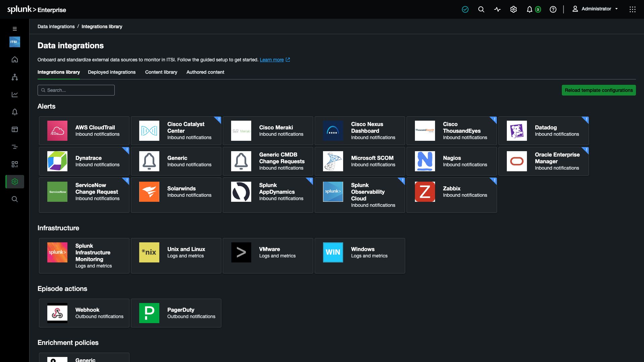Open the top bar search icon
Screen dimensions: 644x362
coord(481,9)
